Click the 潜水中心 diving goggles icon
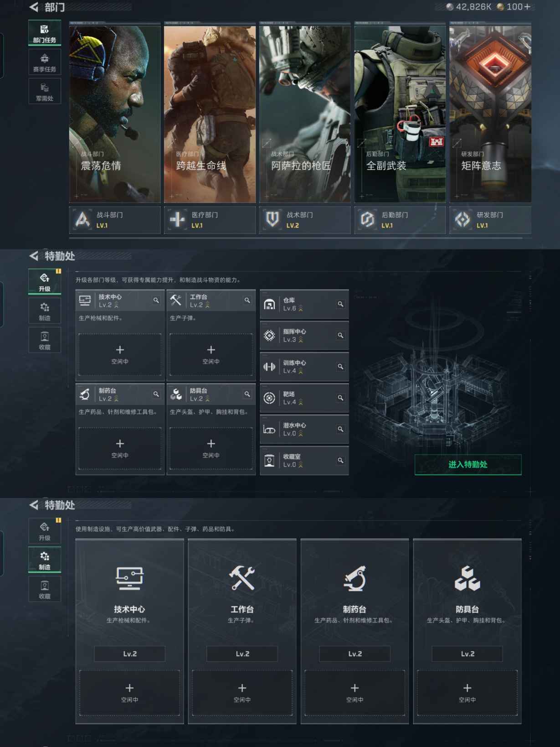560x747 pixels. pyautogui.click(x=269, y=430)
